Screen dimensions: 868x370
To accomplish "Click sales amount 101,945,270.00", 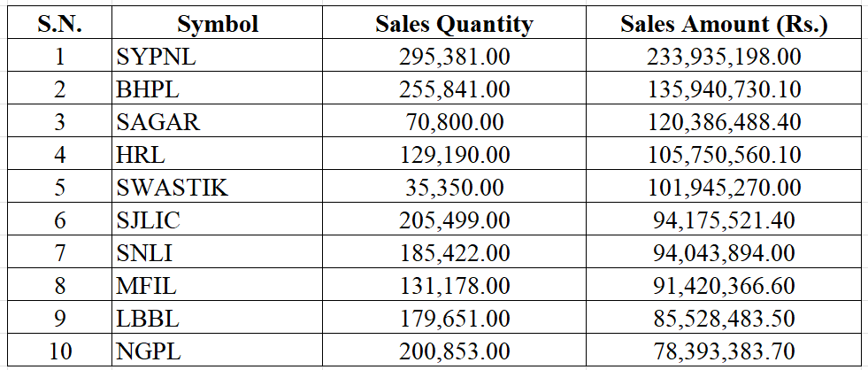I will point(723,188).
